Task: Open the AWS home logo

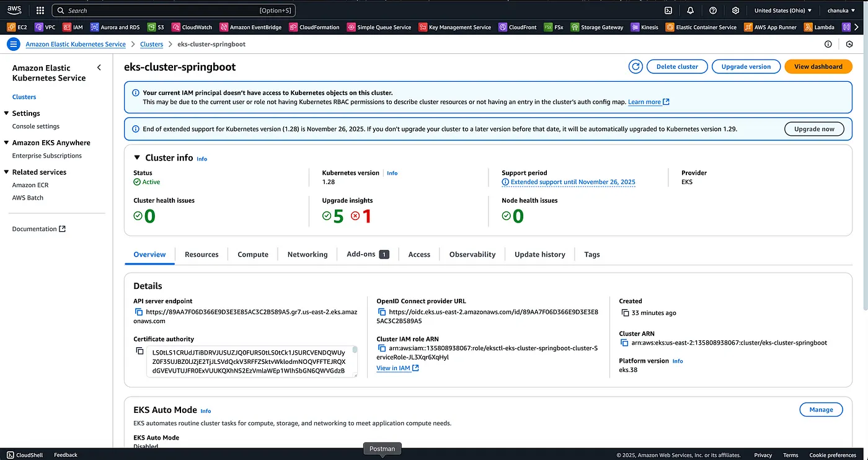Action: click(x=14, y=11)
